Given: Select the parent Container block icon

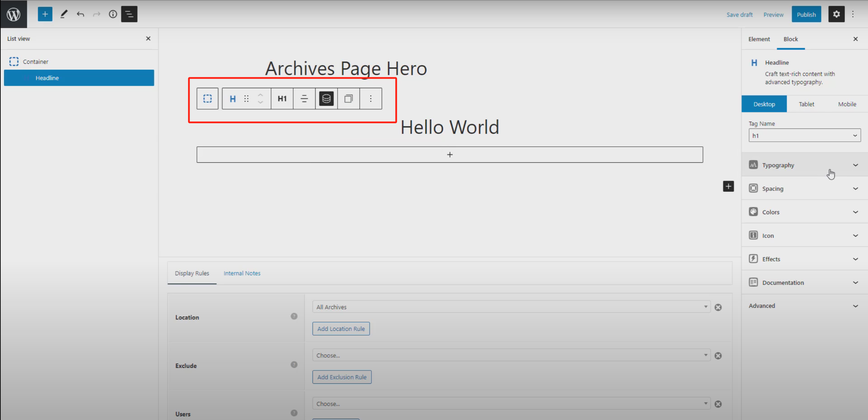Looking at the screenshot, I should pos(207,99).
